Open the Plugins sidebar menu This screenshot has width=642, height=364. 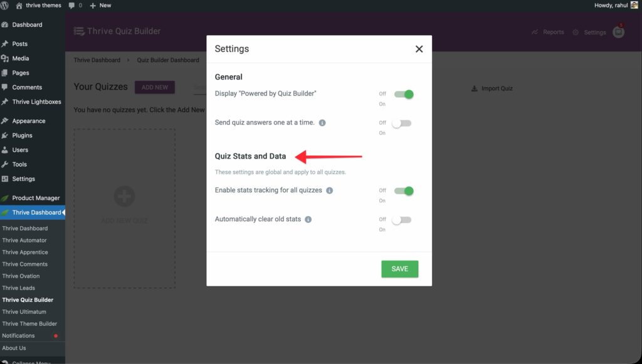[22, 135]
